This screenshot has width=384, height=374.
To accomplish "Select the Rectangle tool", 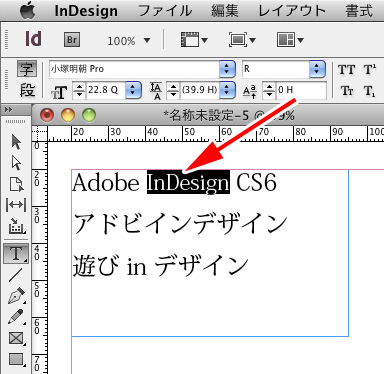I will [x=16, y=359].
